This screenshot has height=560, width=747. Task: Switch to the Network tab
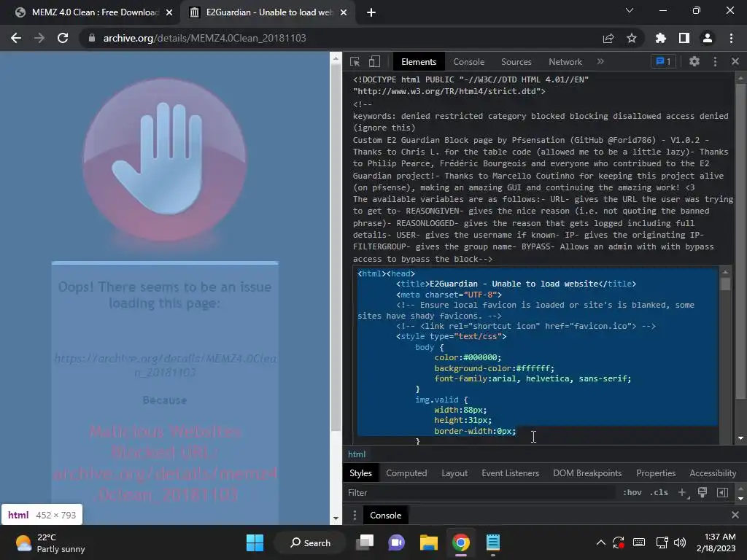565,62
